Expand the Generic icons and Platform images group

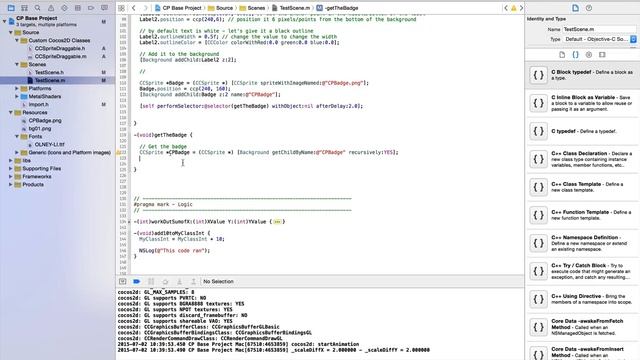pyautogui.click(x=17, y=152)
